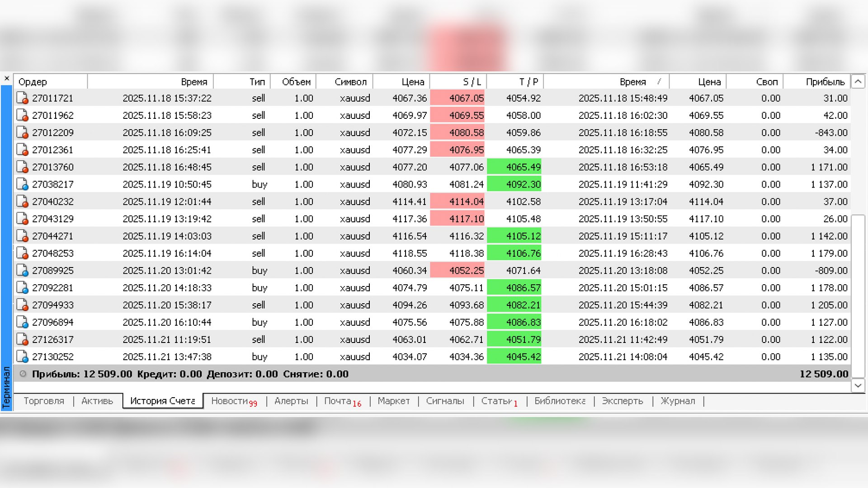Select red S/L cell 4080.58

[458, 132]
